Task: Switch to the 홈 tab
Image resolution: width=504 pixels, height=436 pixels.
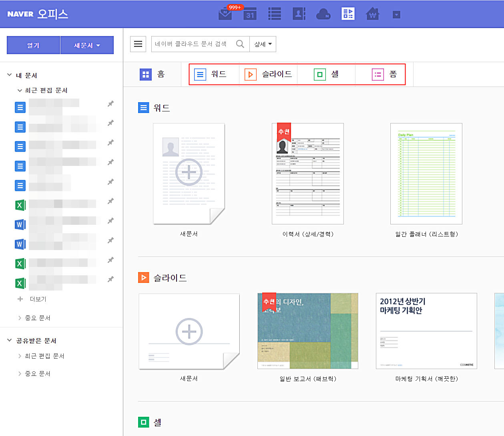Action: 152,75
